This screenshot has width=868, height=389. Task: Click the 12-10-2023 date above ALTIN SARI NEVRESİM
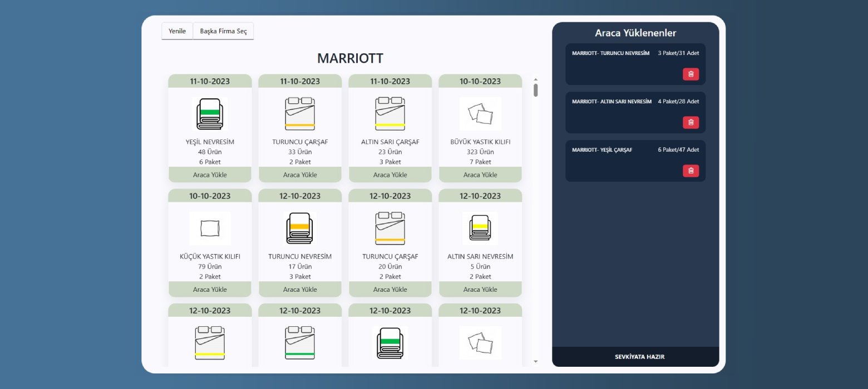pyautogui.click(x=480, y=196)
